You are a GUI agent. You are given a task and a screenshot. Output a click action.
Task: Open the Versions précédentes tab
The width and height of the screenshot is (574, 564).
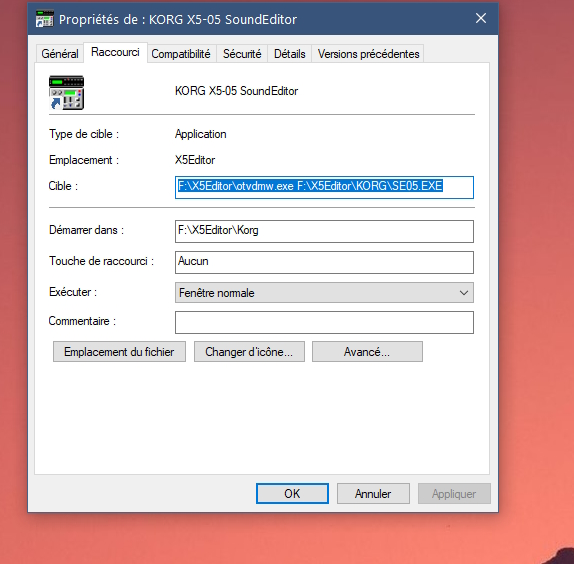click(x=368, y=54)
